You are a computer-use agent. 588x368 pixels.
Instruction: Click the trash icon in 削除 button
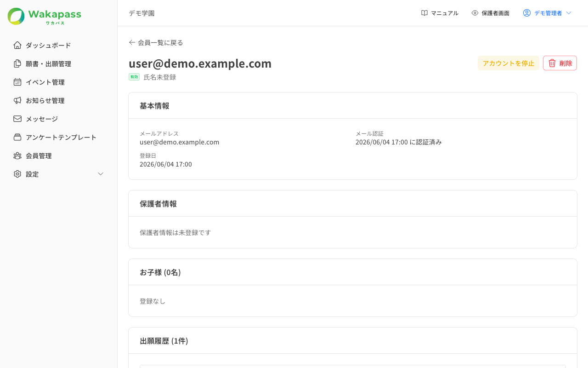pyautogui.click(x=552, y=63)
